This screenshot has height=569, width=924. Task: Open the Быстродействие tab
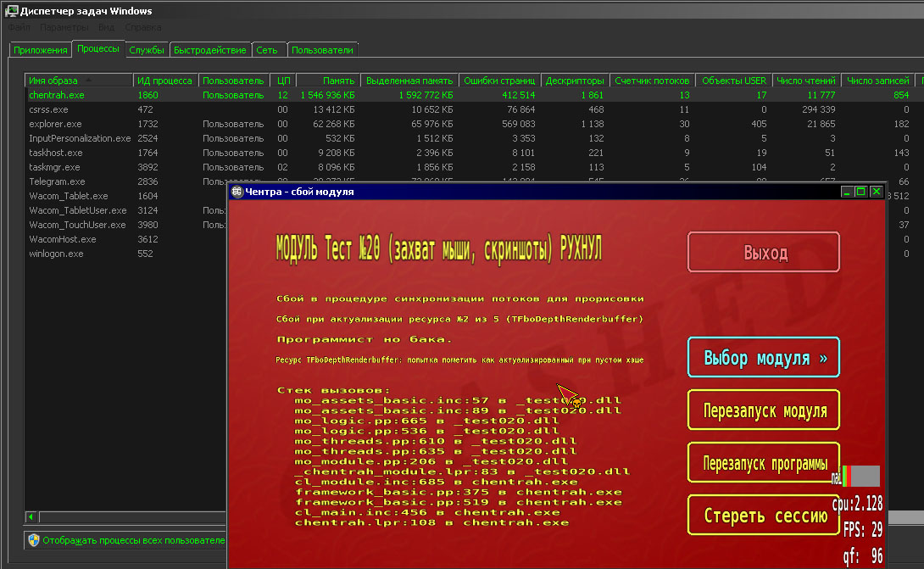pyautogui.click(x=210, y=50)
